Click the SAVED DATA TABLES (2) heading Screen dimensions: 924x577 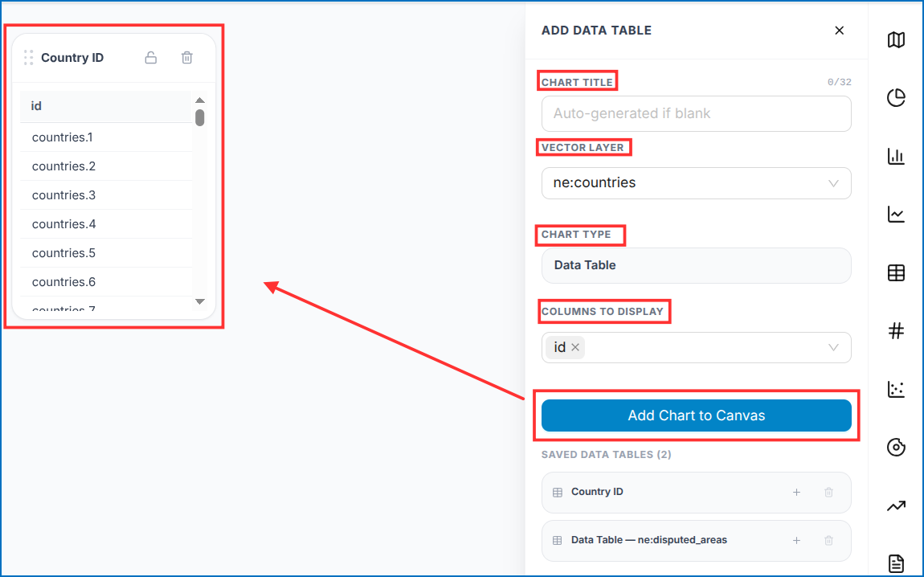[606, 454]
